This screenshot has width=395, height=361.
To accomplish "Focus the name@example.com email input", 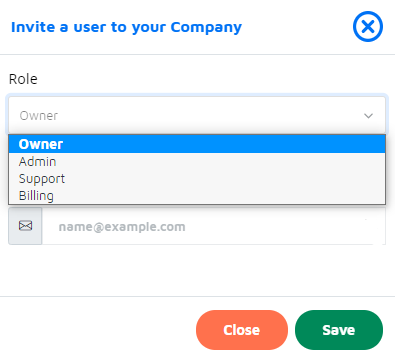I will tap(214, 226).
